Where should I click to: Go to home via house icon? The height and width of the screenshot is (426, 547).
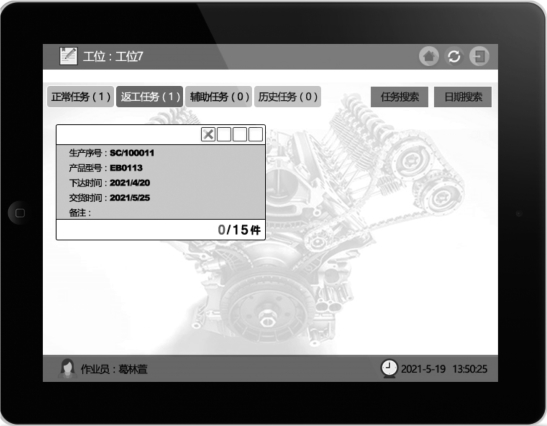coord(429,56)
